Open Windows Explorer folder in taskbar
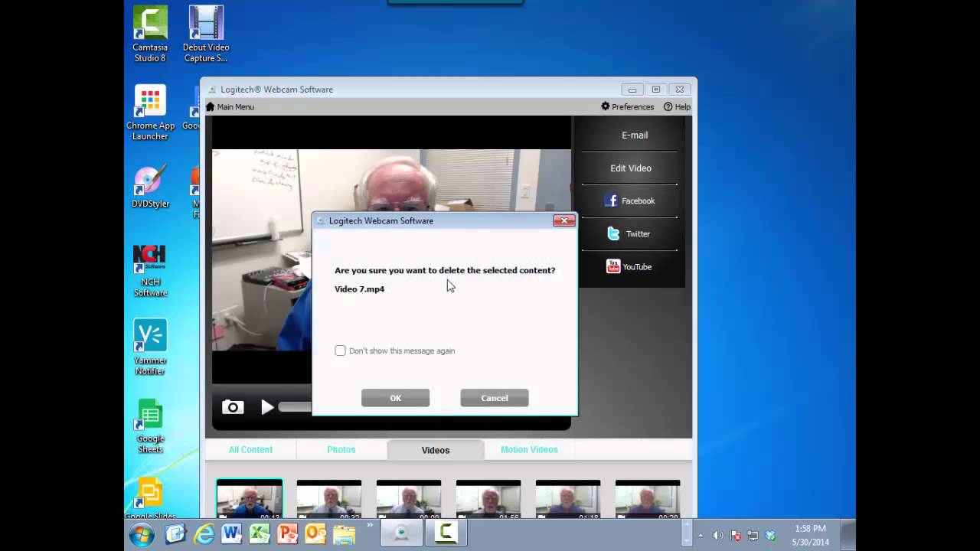The width and height of the screenshot is (980, 551). click(x=345, y=534)
